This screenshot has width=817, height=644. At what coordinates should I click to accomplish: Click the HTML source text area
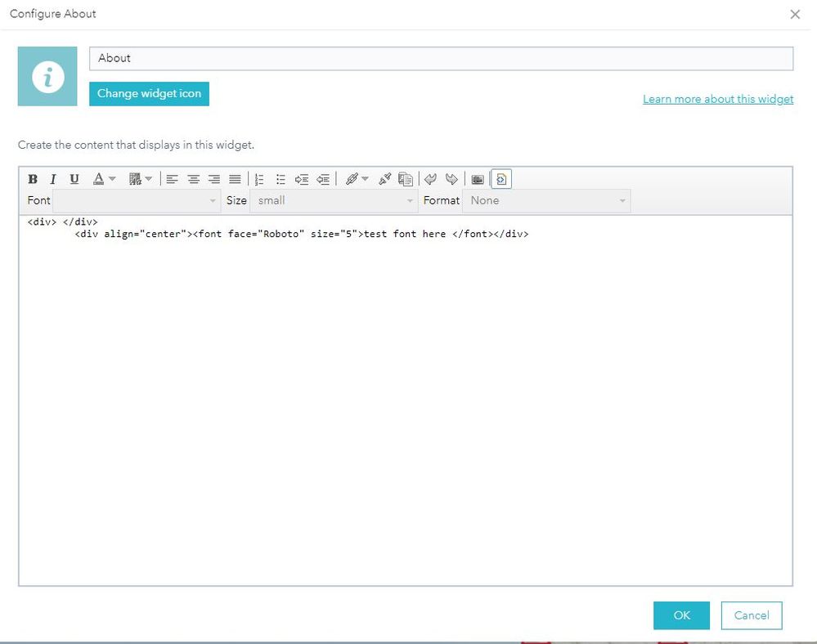(x=406, y=400)
